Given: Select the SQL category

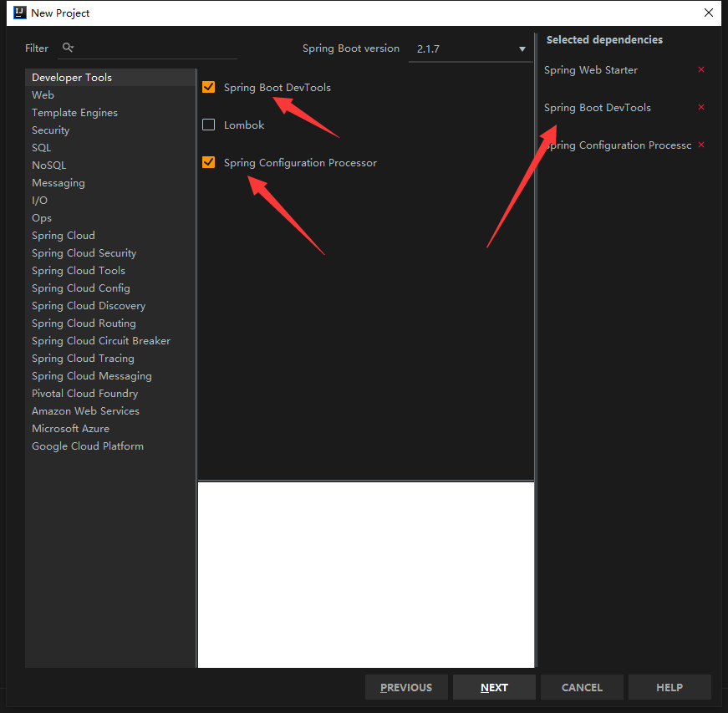Looking at the screenshot, I should (110, 148).
